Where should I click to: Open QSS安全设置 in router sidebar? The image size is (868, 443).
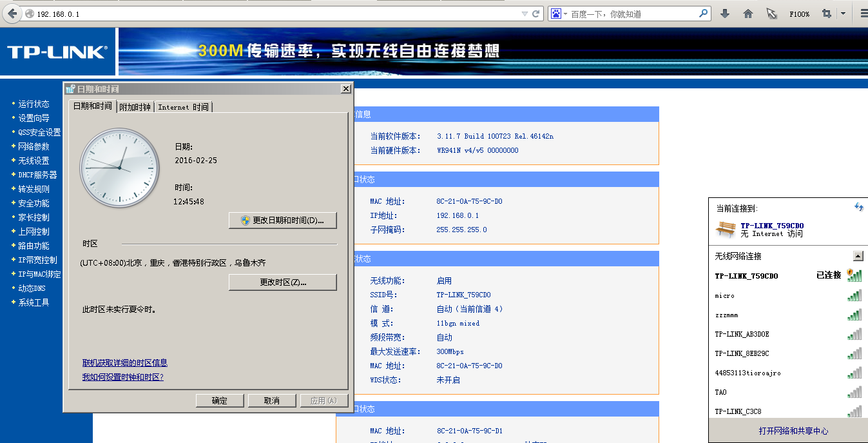(x=39, y=132)
